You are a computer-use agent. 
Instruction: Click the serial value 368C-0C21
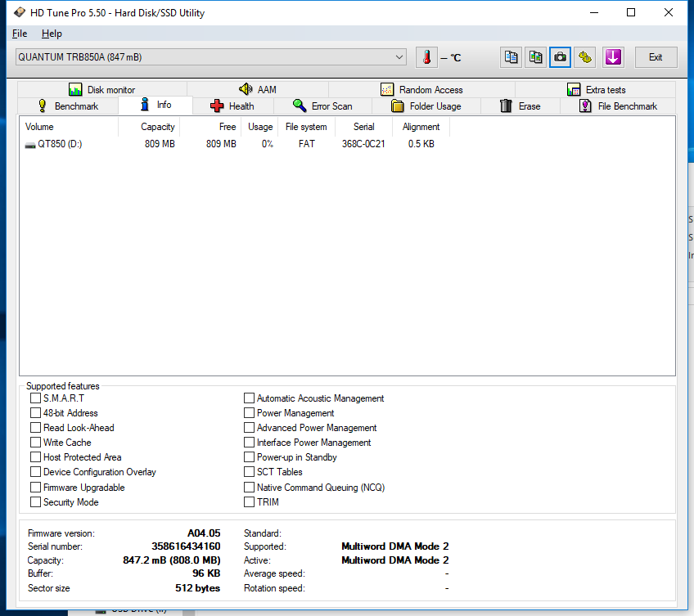363,144
